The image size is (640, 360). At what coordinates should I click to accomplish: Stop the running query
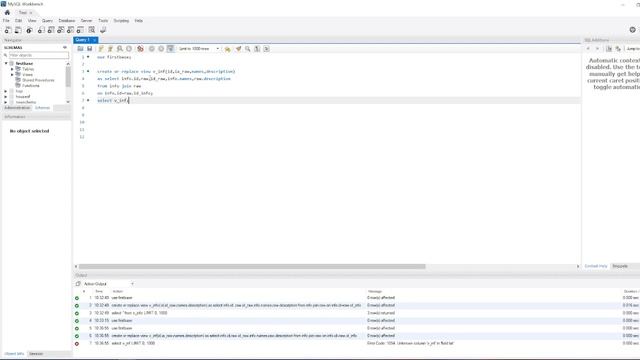[x=129, y=49]
